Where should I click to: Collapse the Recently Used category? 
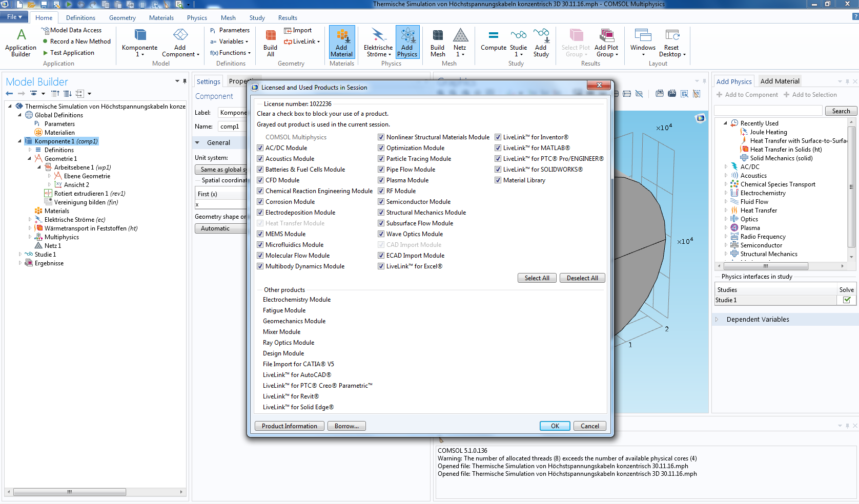coord(726,123)
